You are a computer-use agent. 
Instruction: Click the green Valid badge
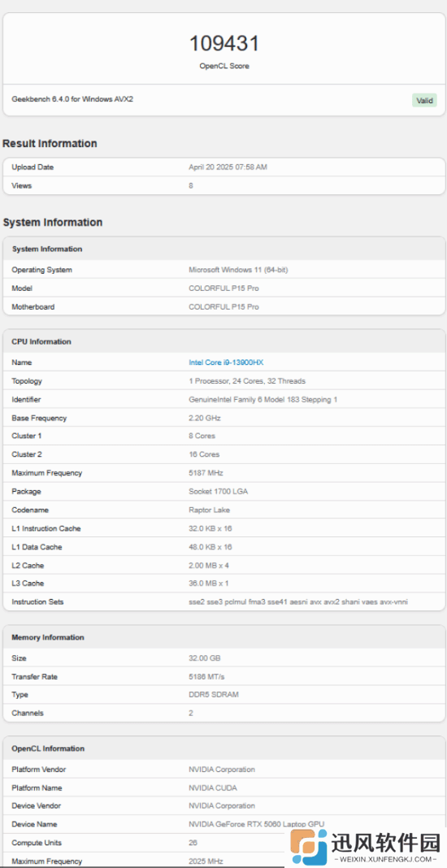click(x=424, y=101)
